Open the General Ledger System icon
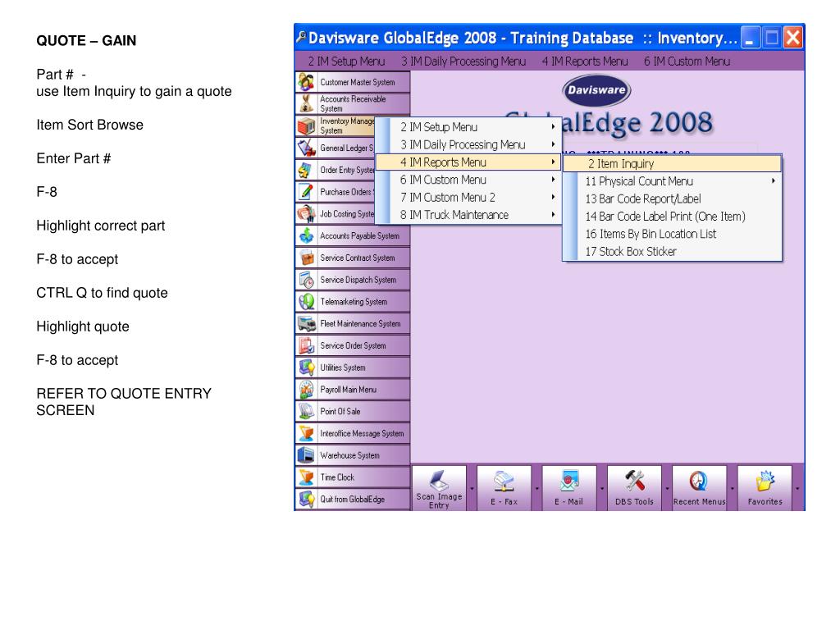Viewport: 840px width, 630px height. click(x=306, y=148)
